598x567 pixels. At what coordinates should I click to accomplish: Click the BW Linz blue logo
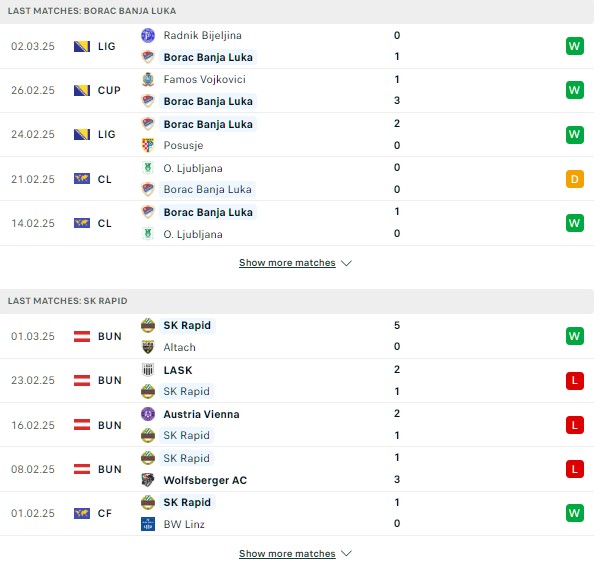click(148, 524)
